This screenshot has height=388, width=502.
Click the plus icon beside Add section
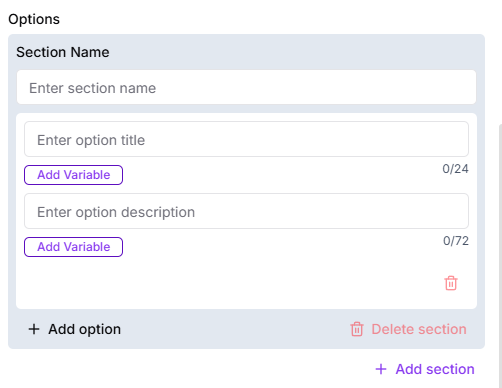(381, 369)
